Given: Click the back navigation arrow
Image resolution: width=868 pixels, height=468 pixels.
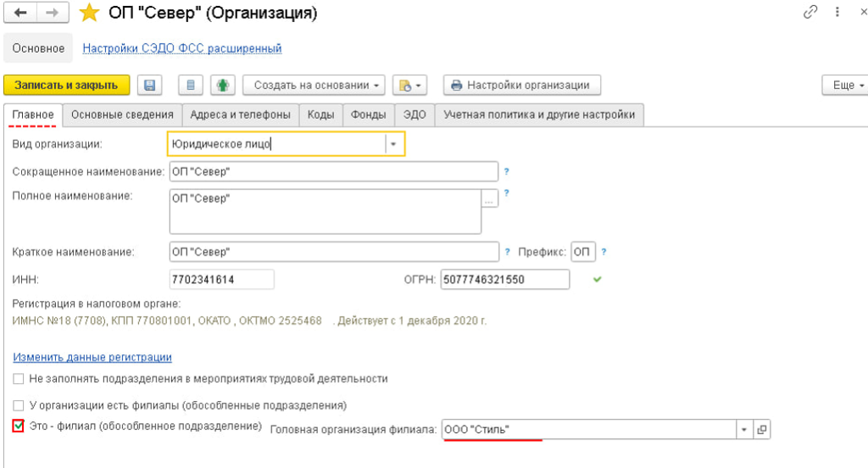Looking at the screenshot, I should 20,13.
